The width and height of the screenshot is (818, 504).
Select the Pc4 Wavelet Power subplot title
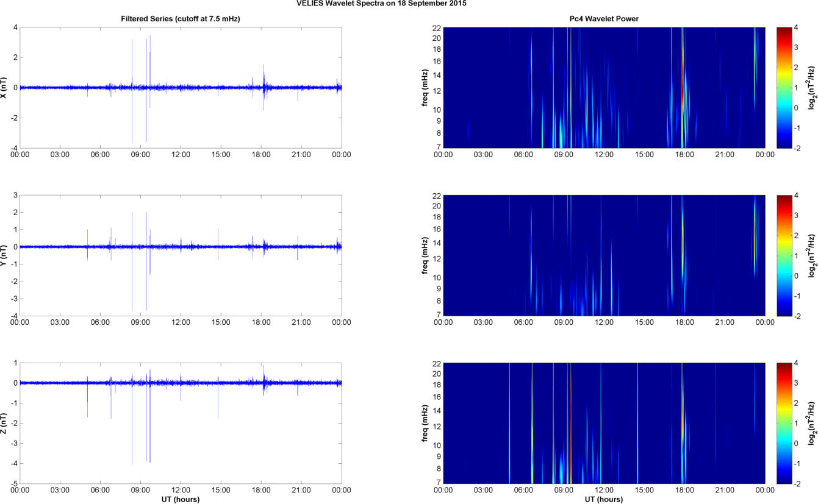(603, 20)
